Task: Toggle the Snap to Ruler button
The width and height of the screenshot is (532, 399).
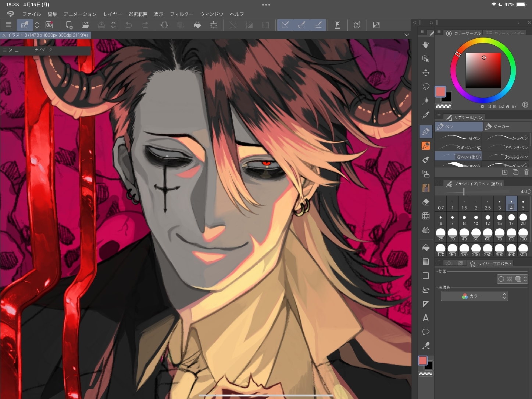Action: click(285, 25)
